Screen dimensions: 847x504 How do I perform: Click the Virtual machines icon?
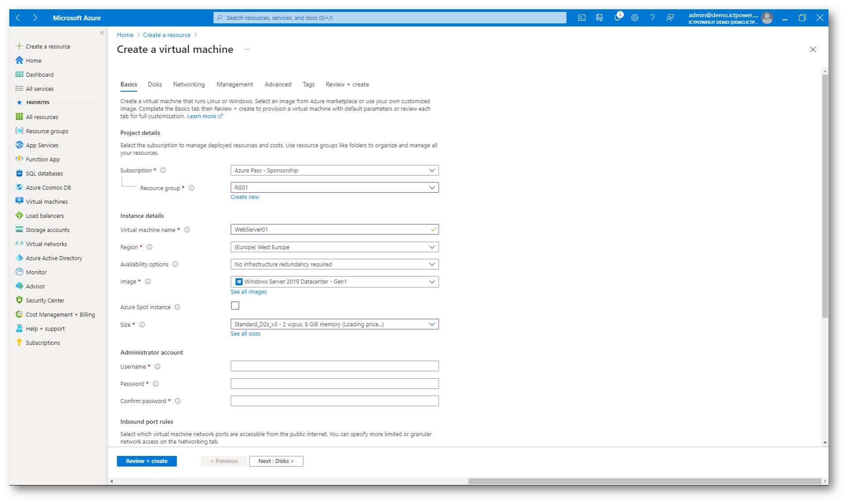pyautogui.click(x=19, y=201)
